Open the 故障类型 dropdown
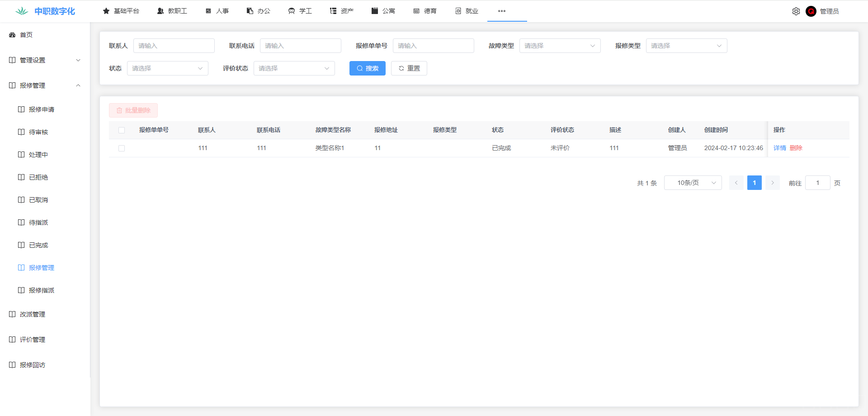 pos(560,46)
